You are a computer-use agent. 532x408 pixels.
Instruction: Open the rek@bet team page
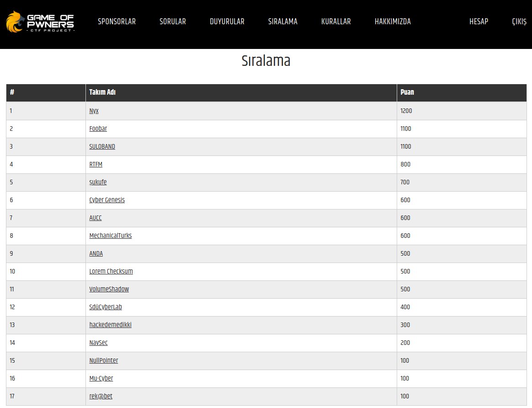101,396
